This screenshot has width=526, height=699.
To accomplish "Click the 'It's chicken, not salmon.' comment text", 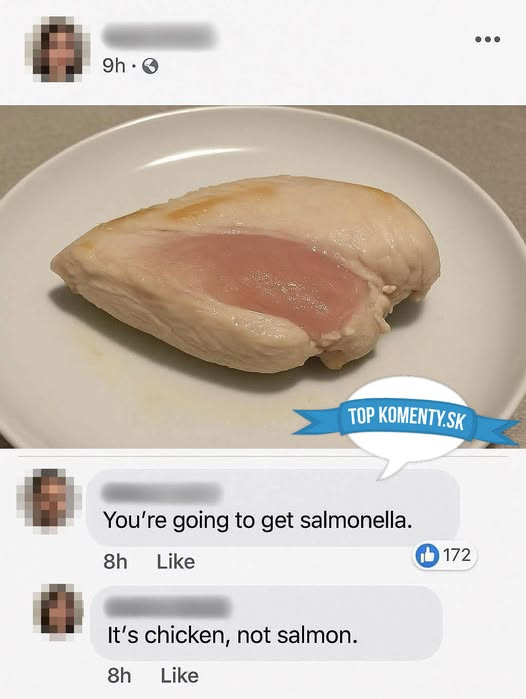I will point(232,635).
